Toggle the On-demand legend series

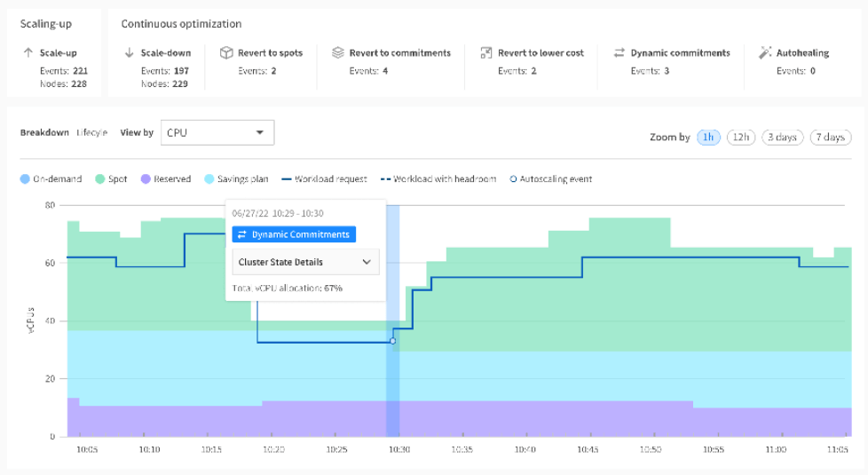pos(51,178)
